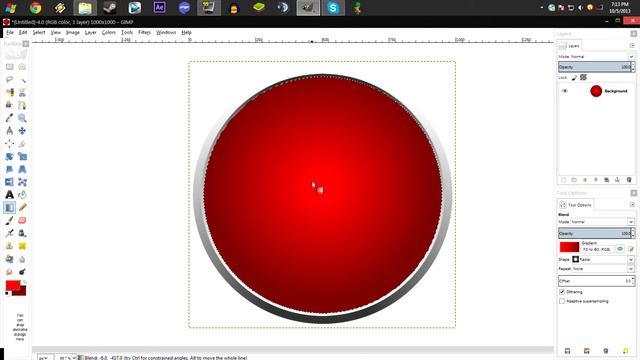Image resolution: width=640 pixels, height=360 pixels.
Task: Select the Blend gradient tool
Action: click(9, 207)
